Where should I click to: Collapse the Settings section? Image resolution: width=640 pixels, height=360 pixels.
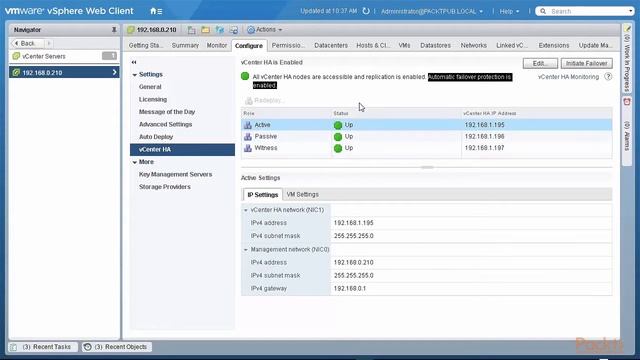[x=135, y=75]
